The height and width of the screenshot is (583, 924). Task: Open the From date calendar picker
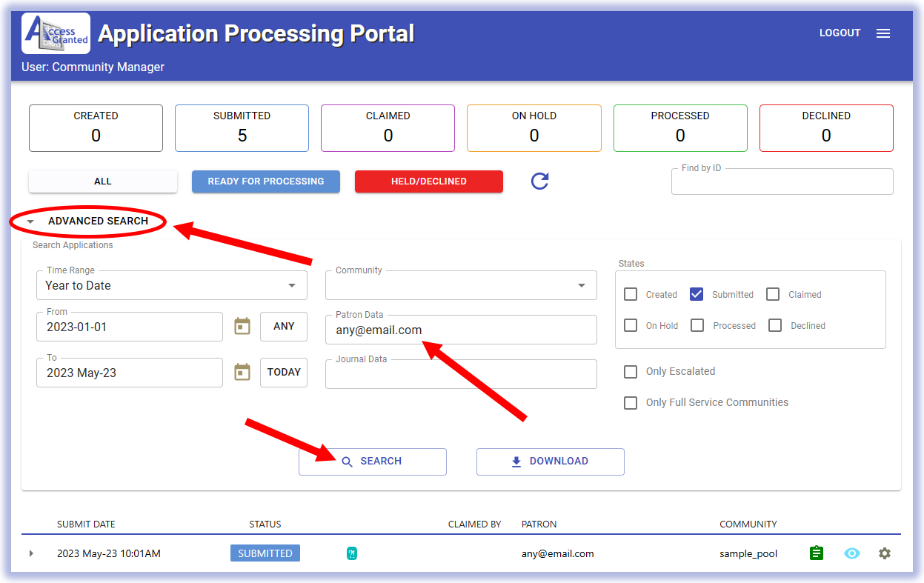242,326
